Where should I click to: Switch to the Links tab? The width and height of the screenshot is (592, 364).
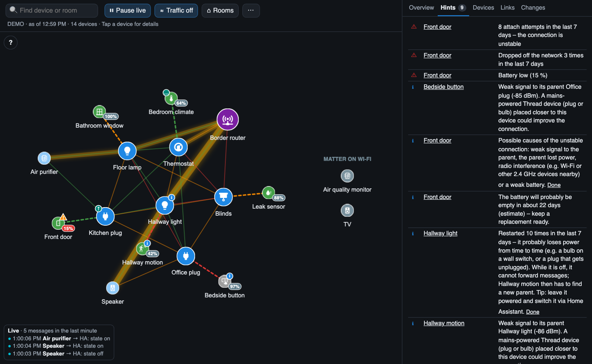tap(507, 8)
